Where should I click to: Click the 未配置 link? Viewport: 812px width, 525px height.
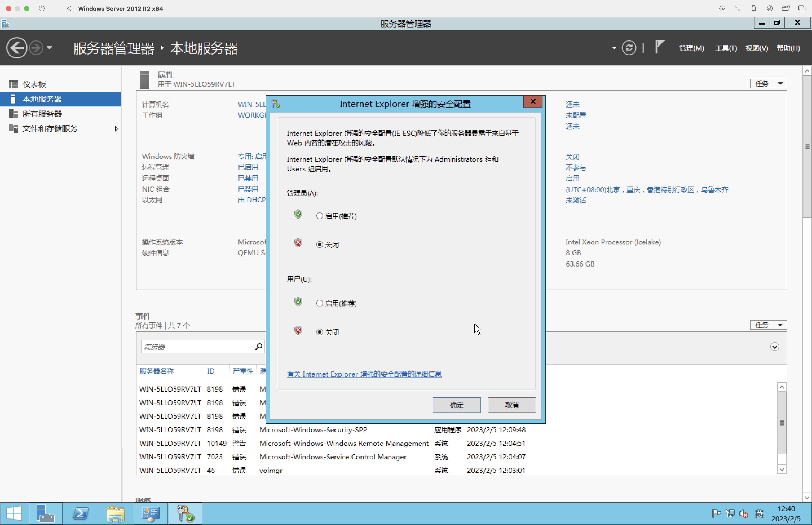click(576, 115)
